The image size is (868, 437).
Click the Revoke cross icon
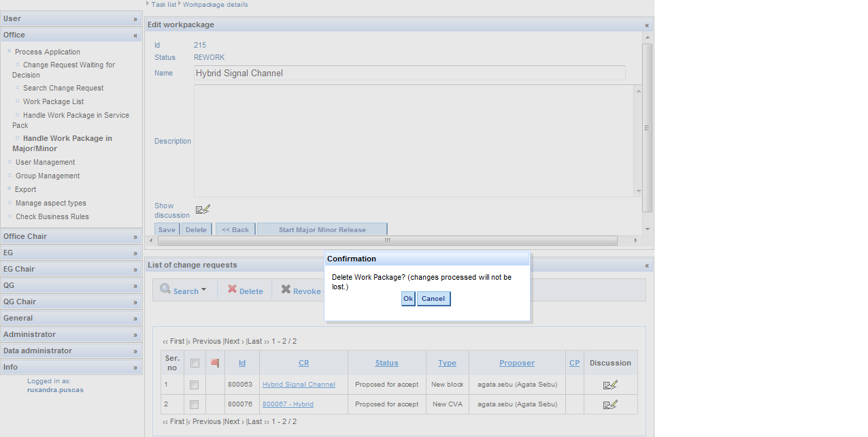(286, 289)
